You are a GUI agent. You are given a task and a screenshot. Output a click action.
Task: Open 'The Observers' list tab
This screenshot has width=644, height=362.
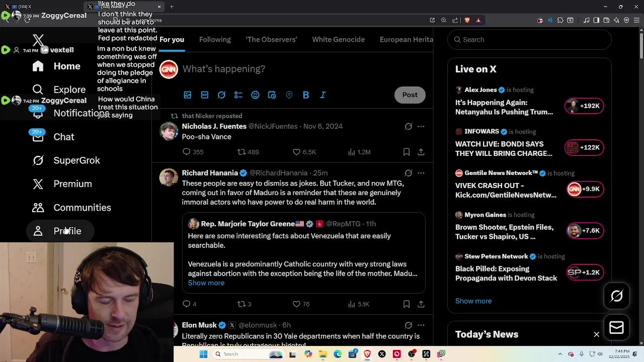[x=271, y=40]
